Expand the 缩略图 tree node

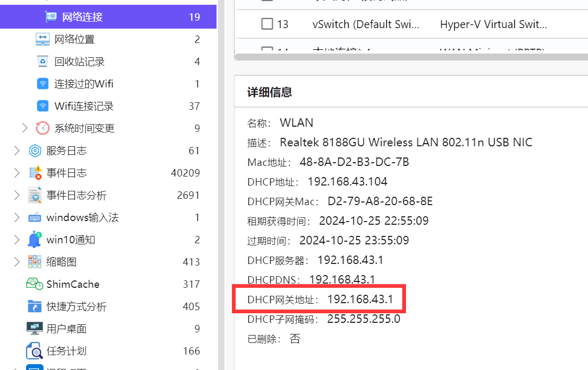16,262
